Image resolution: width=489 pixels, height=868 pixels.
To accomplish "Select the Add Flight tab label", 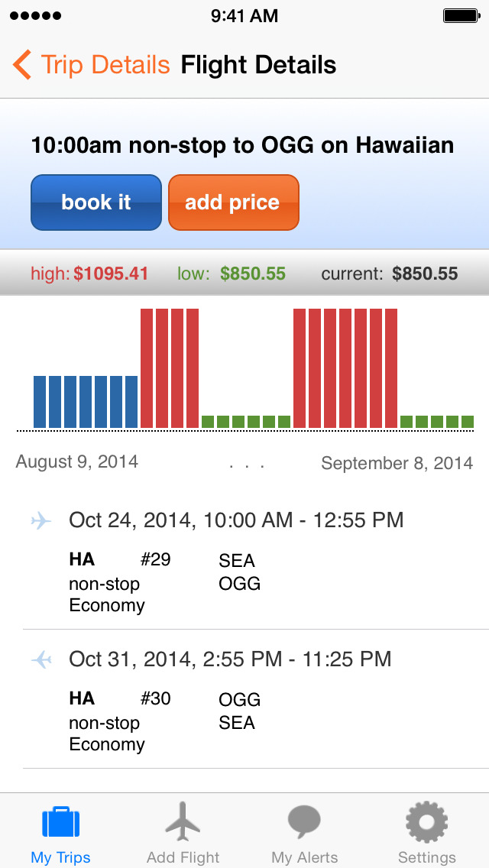I will (183, 857).
